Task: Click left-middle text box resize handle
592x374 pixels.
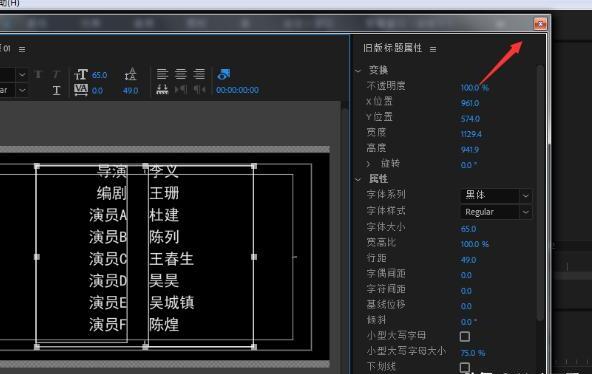Action: click(37, 257)
